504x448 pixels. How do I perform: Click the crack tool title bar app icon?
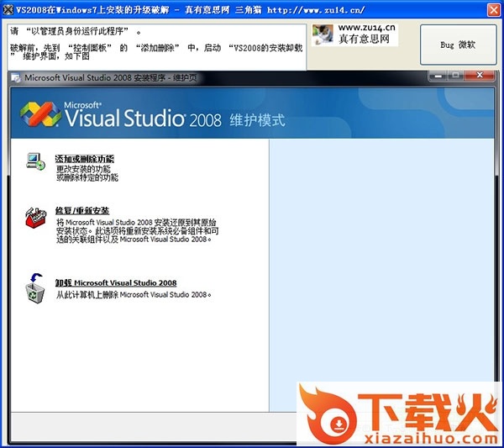point(8,10)
